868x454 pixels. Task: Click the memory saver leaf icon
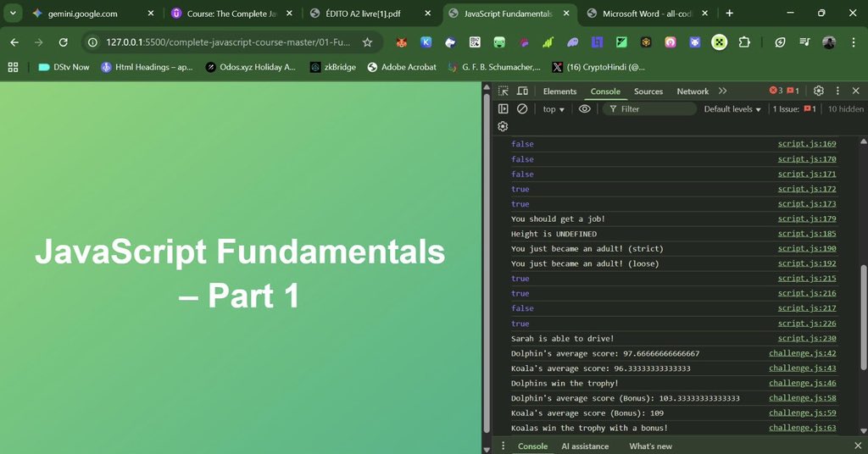780,42
